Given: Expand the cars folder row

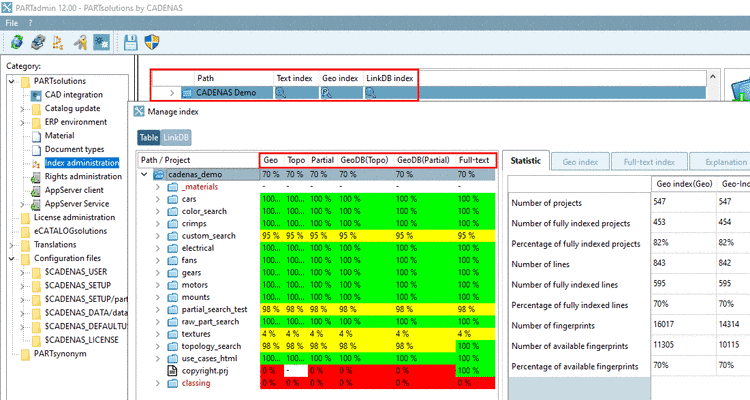Looking at the screenshot, I should (158, 199).
